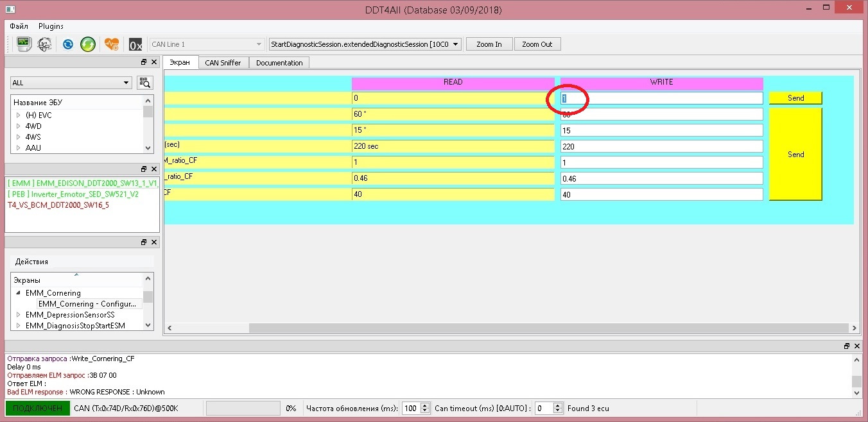Viewport: 868px width, 422px height.
Task: Expand the AAU tree node
Action: tap(19, 148)
